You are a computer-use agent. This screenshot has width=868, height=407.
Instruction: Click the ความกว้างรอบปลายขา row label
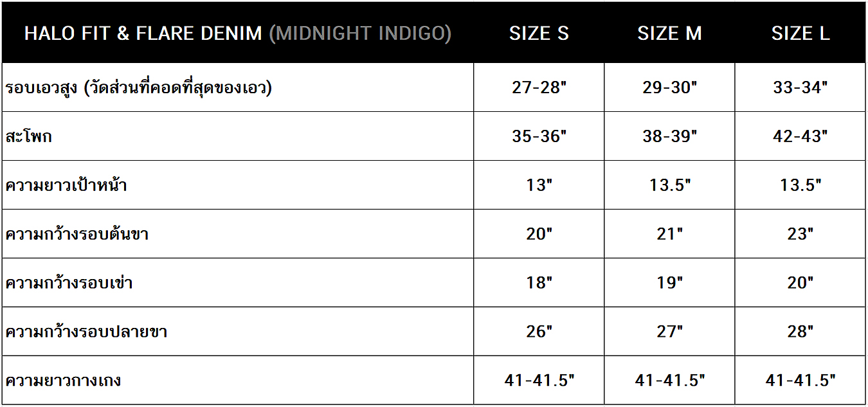(87, 332)
